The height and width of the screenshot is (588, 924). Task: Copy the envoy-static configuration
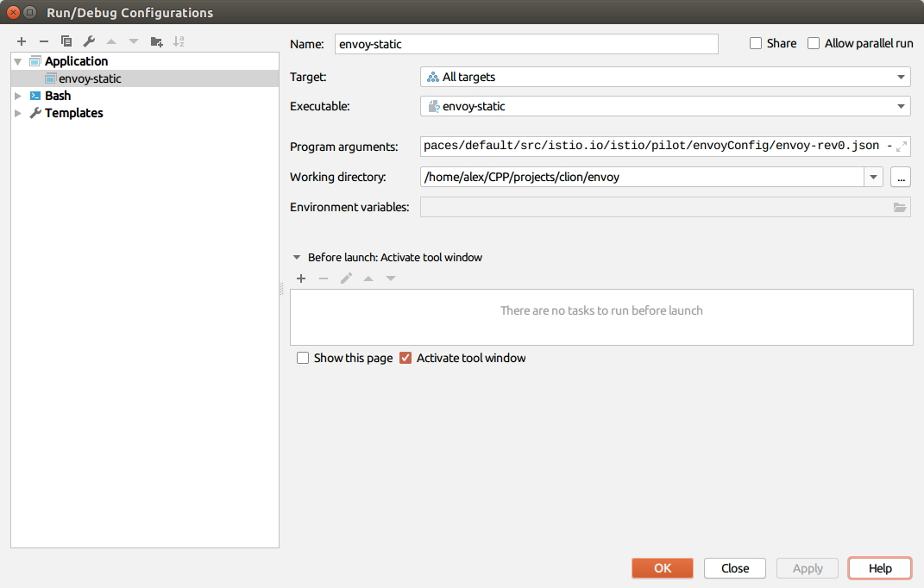coord(66,41)
